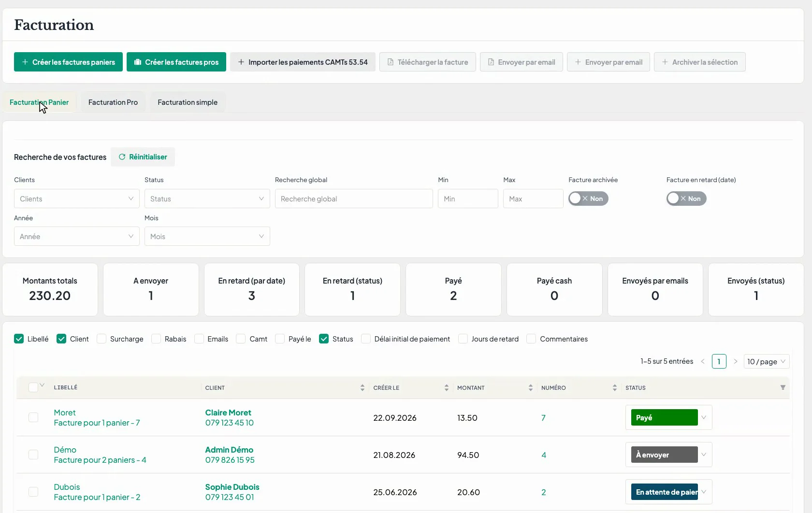This screenshot has height=513, width=812.
Task: Sort by Numéro column arrows
Action: pos(615,388)
